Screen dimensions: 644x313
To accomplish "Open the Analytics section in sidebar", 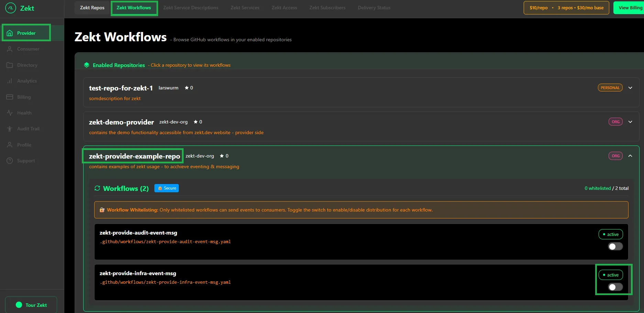I will point(27,81).
